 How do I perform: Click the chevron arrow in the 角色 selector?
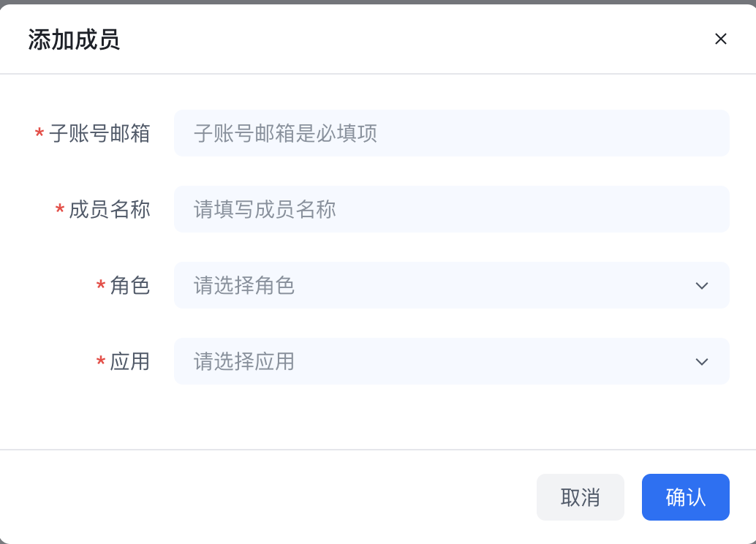[x=702, y=286]
